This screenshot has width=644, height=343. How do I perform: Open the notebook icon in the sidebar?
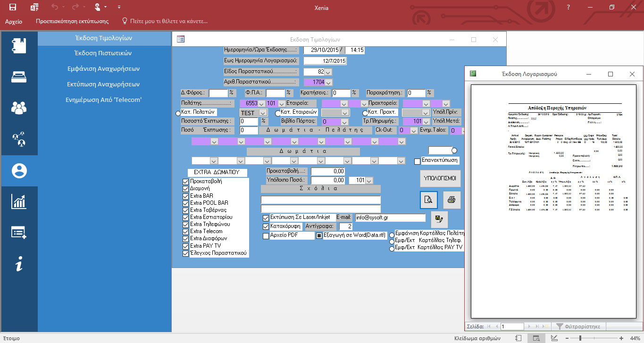point(19,45)
